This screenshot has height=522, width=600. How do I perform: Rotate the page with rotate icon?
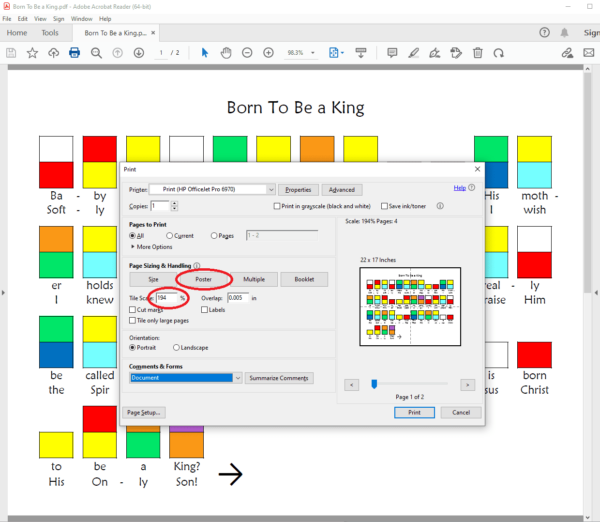coord(499,53)
